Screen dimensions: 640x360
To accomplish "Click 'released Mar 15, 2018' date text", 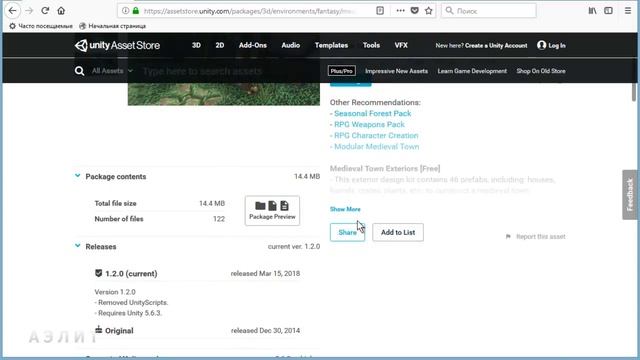I will [x=265, y=273].
